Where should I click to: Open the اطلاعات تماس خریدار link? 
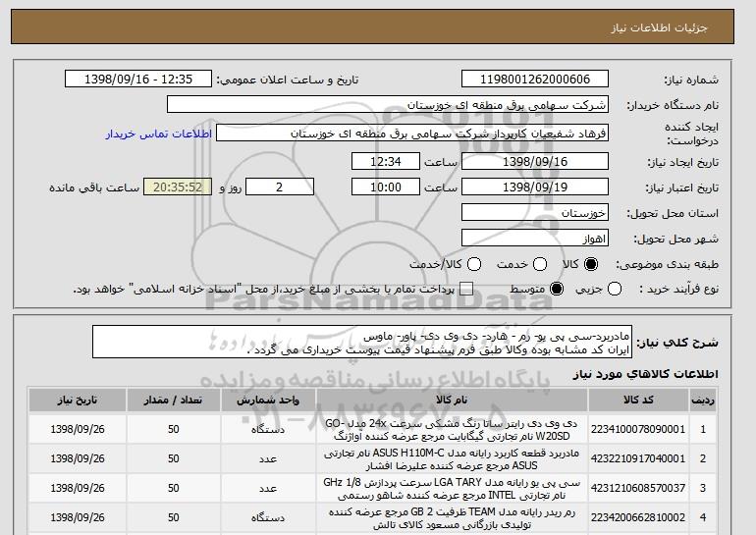tap(159, 134)
